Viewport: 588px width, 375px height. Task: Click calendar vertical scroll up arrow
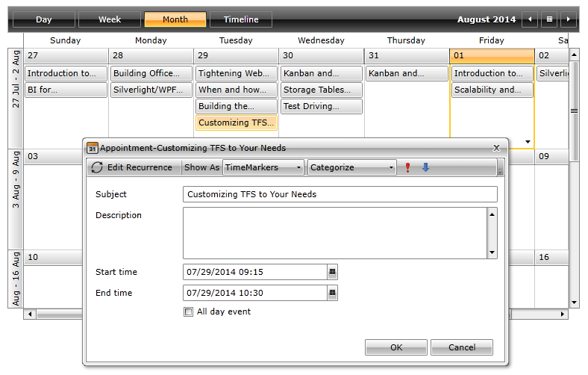coord(574,55)
